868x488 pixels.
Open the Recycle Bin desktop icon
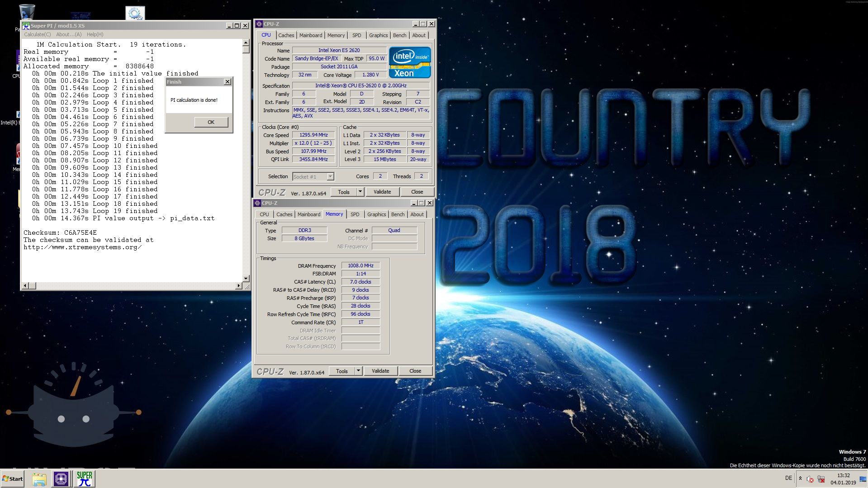(x=27, y=11)
